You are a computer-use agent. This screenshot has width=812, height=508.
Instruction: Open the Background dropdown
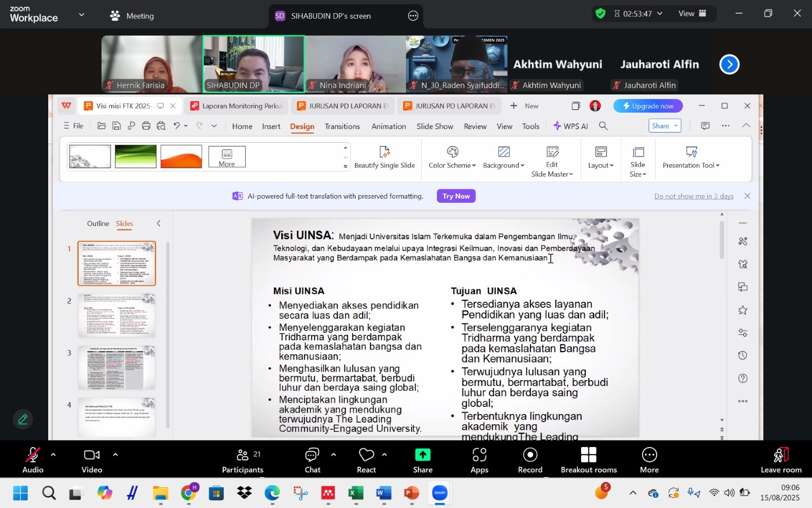pos(503,165)
